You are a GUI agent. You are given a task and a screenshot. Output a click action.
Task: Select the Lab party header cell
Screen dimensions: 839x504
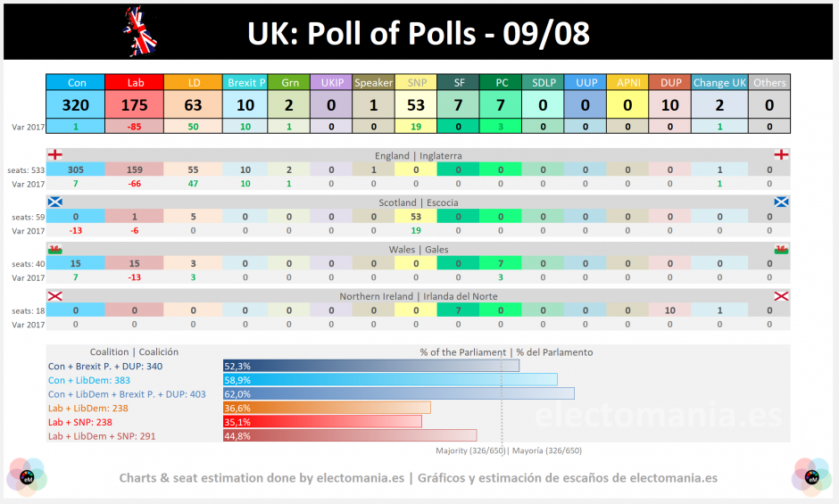click(134, 82)
